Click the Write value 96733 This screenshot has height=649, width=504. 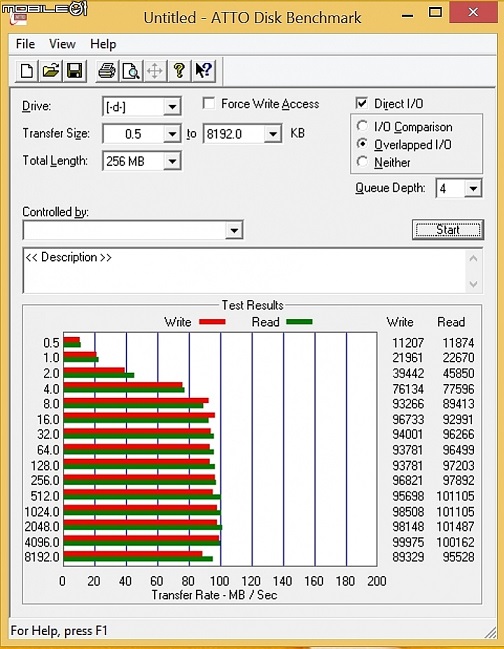tap(408, 419)
